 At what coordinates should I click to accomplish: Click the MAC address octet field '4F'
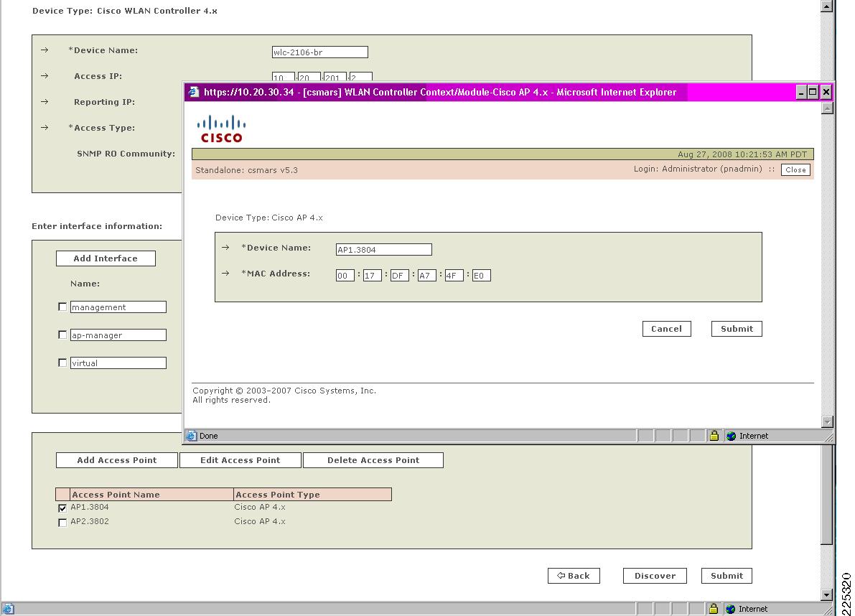coord(454,275)
